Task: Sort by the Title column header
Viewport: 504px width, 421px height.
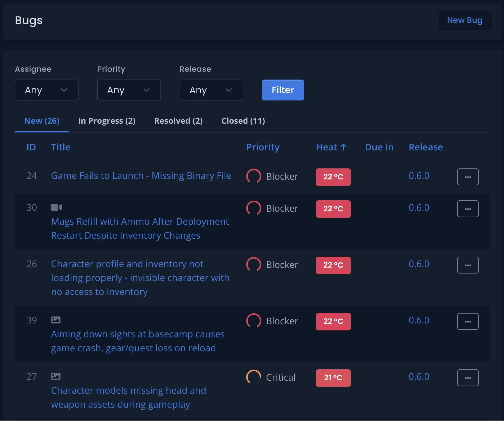Action: pyautogui.click(x=61, y=147)
